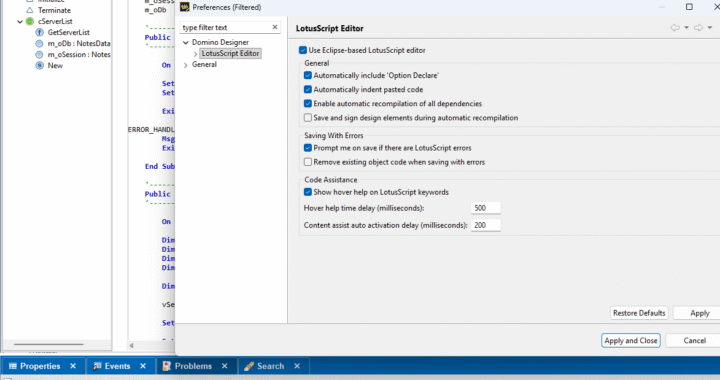This screenshot has height=380, width=720.
Task: Click the outline panel horizontal scrollbar
Action: click(48, 344)
